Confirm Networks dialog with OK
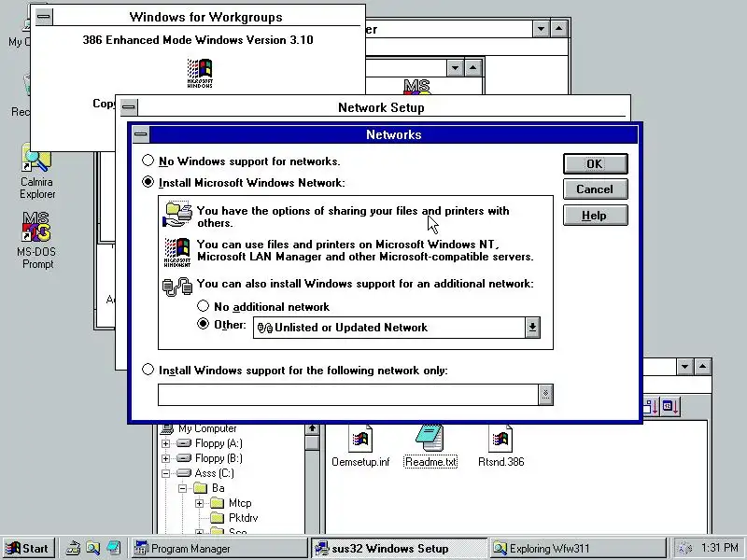Viewport: 747px width, 560px height. tap(595, 164)
